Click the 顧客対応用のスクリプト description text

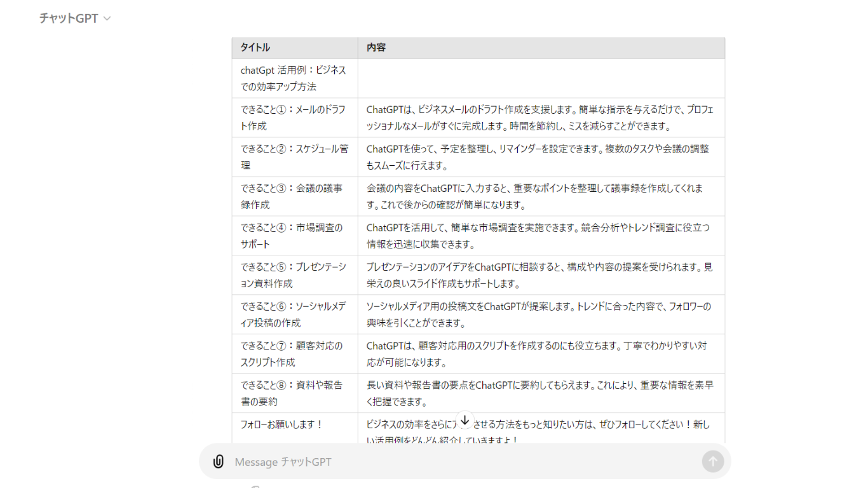(x=537, y=354)
